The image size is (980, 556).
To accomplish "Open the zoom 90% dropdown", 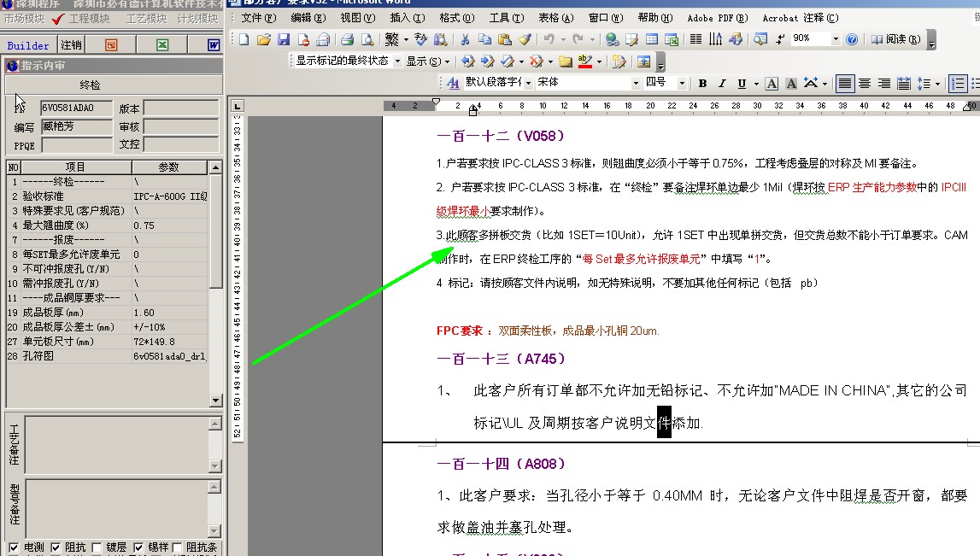I will pos(836,38).
